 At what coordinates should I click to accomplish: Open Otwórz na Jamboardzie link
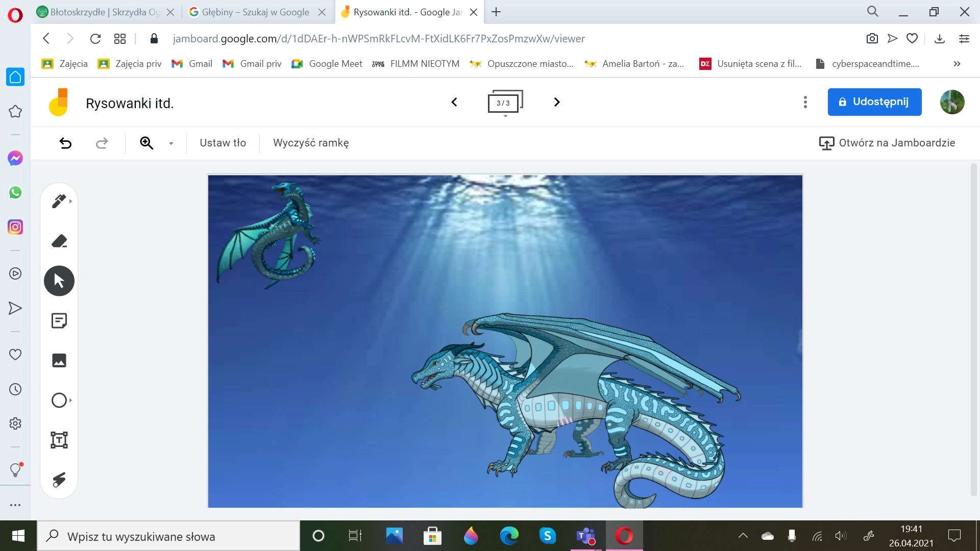pyautogui.click(x=887, y=143)
